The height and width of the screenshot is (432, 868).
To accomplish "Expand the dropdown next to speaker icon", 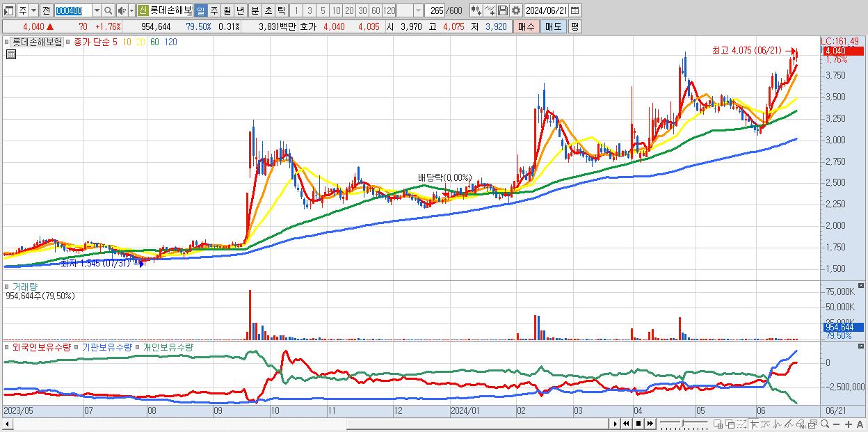I will point(131,10).
